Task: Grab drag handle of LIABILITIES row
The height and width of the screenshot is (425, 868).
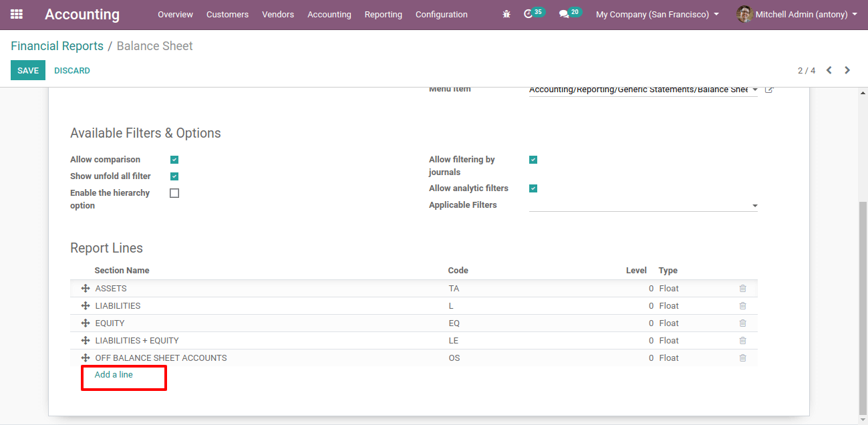Action: coord(86,306)
